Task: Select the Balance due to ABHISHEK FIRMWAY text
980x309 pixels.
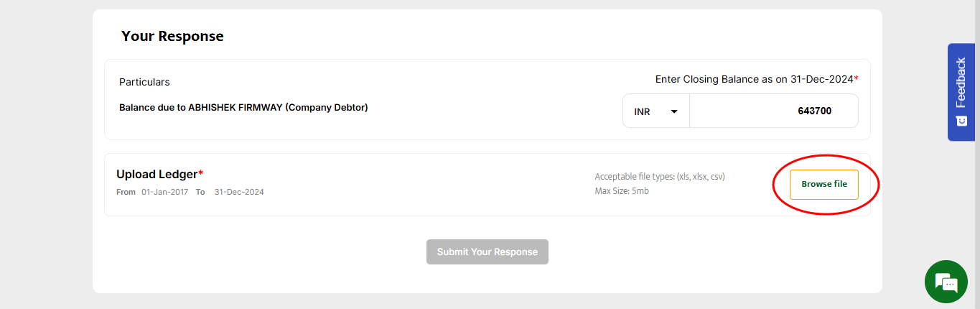Action: coord(243,108)
